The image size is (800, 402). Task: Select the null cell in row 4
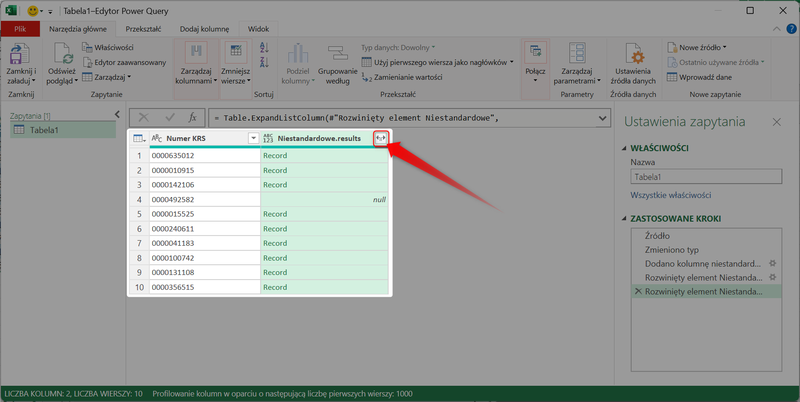[x=324, y=199]
